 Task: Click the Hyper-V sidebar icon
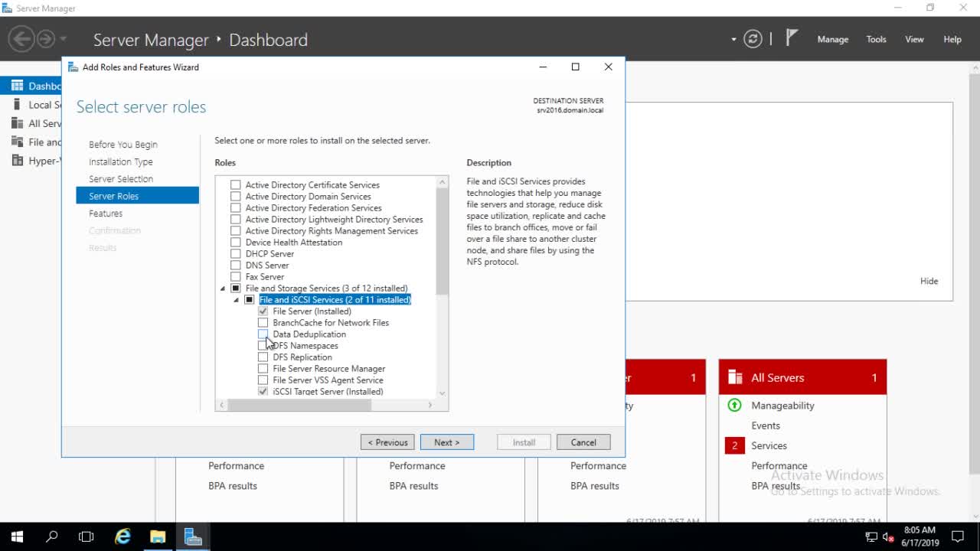point(17,161)
